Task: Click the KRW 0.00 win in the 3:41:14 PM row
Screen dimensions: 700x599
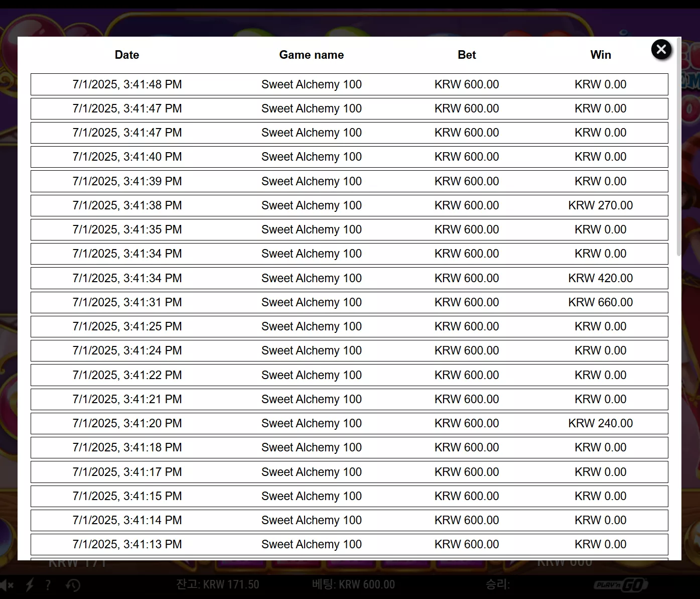Action: tap(601, 520)
